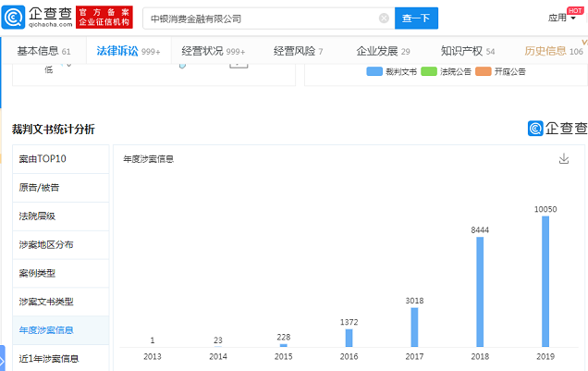Switch to 企业发展 tab

[383, 51]
